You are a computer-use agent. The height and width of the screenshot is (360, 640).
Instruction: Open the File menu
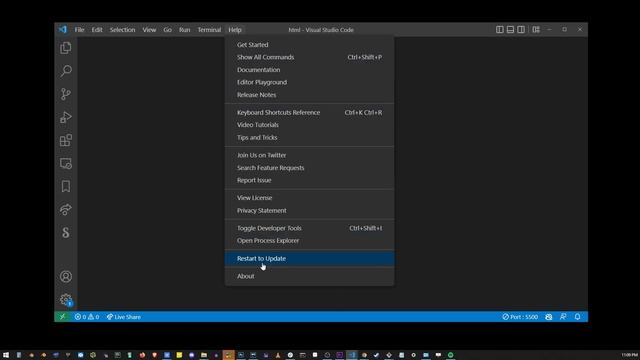tap(79, 30)
